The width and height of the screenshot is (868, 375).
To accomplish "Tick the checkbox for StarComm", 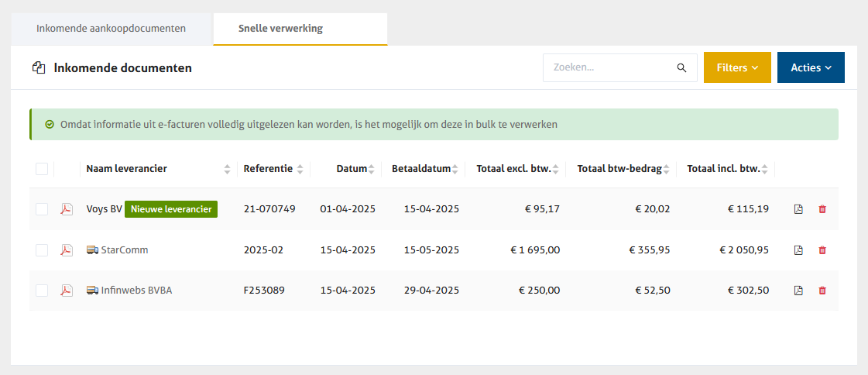I will click(x=42, y=250).
